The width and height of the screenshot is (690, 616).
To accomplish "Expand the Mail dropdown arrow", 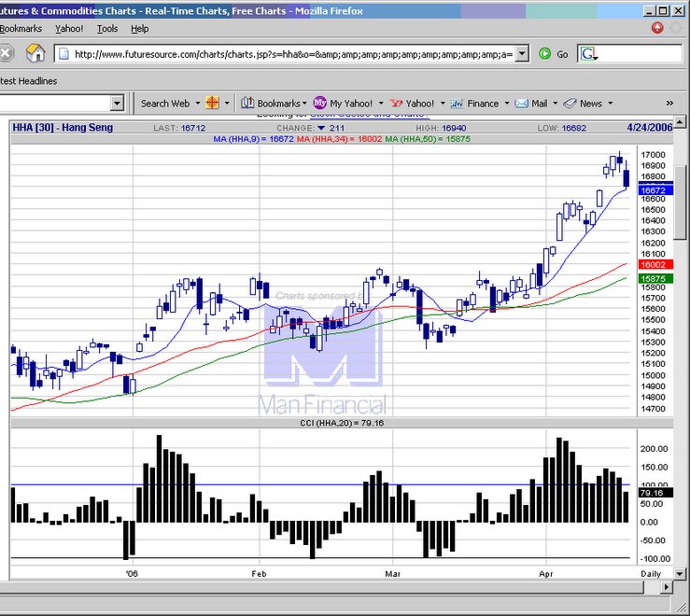I will (x=555, y=104).
